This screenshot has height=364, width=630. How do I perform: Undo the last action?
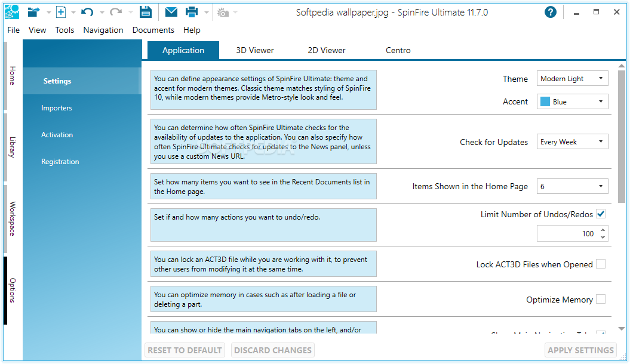coord(87,13)
